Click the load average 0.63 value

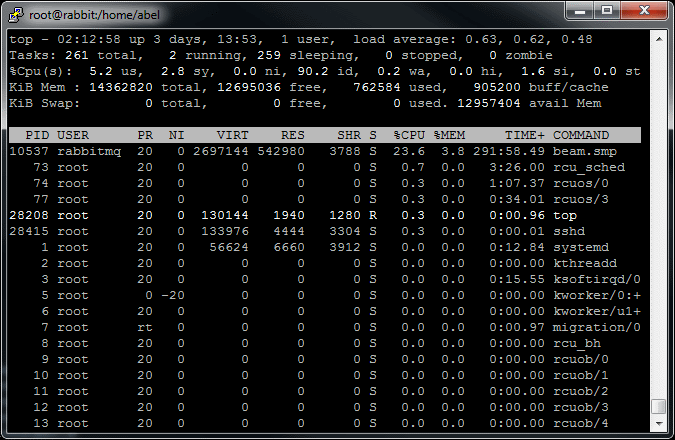[481, 39]
